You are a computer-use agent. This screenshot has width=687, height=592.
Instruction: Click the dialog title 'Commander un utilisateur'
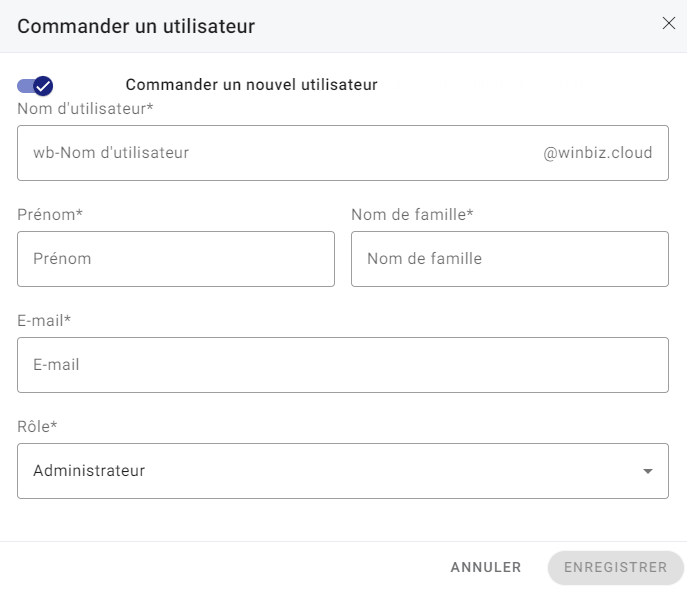[x=136, y=26]
